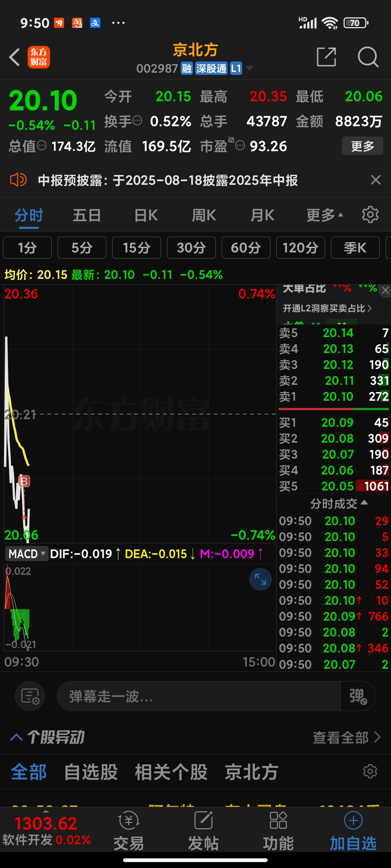Expand the stock title dropdown arrow
The image size is (391, 868).
(249, 68)
